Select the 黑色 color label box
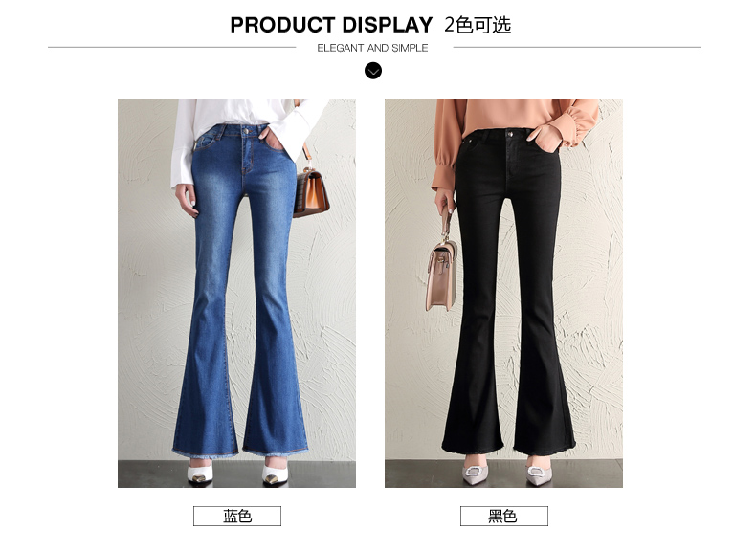756x551 pixels. (x=503, y=516)
